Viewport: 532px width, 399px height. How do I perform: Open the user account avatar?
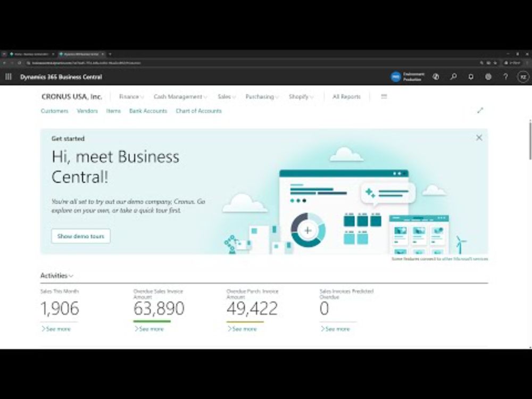click(523, 77)
